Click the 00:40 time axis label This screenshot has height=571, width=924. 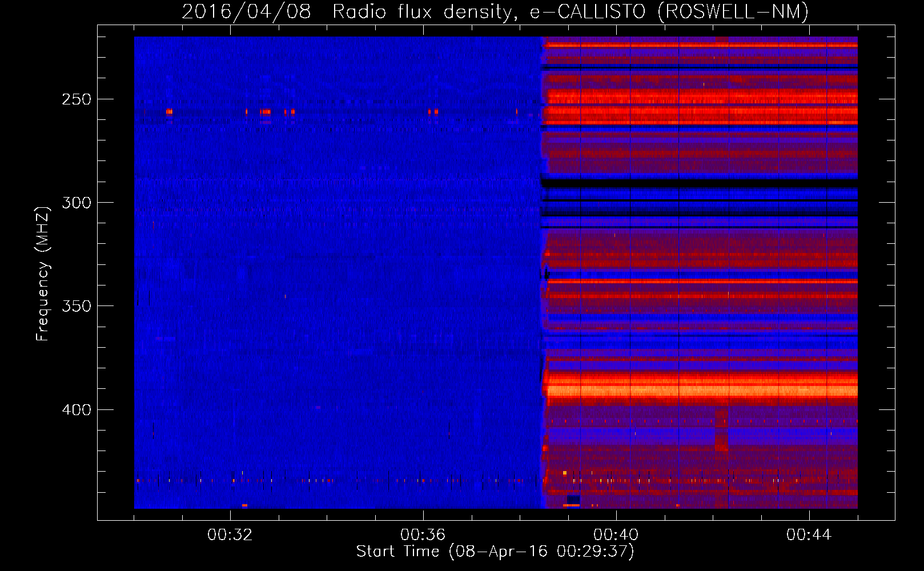616,535
